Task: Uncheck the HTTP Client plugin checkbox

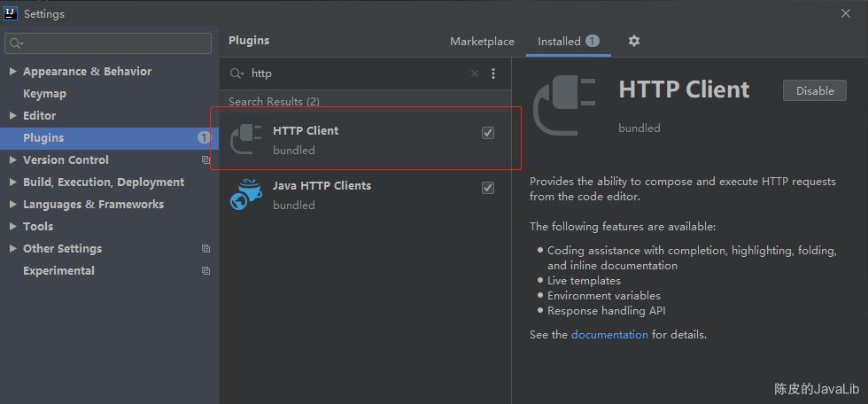Action: 488,133
